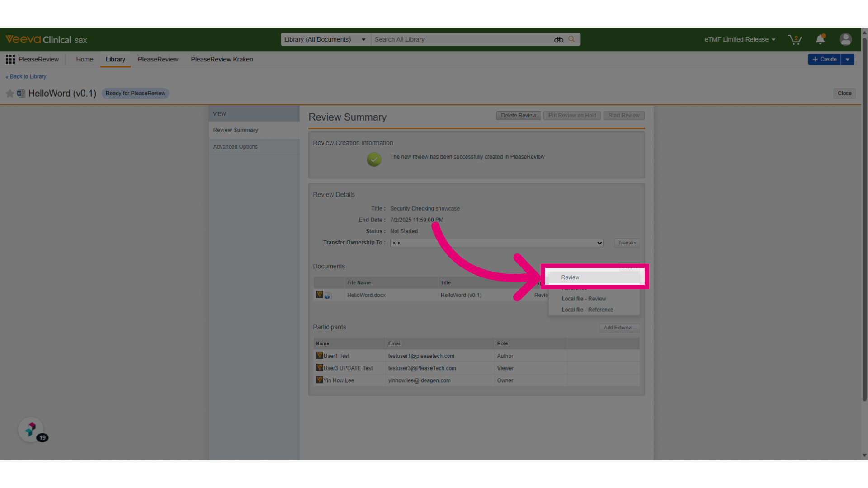
Task: Toggle the favorite star for HelloWord
Action: point(10,94)
